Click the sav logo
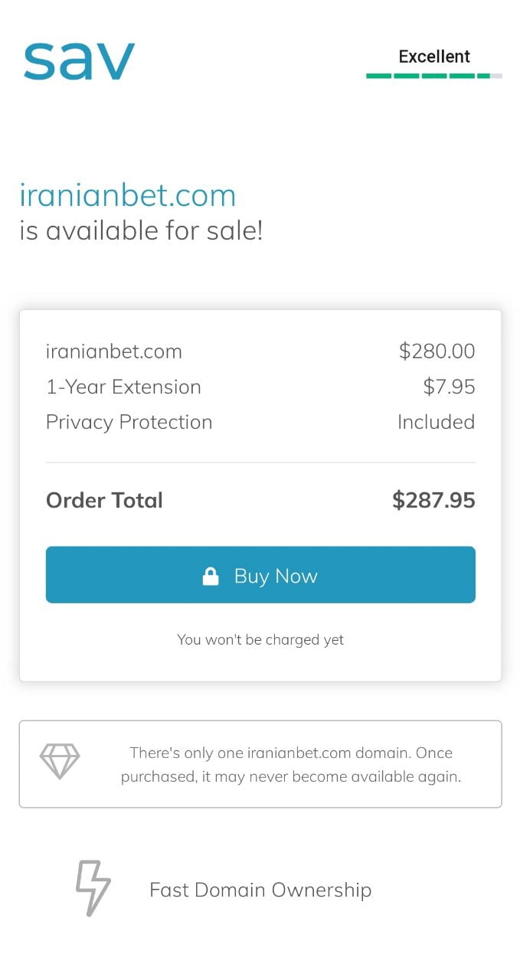520x980 pixels. 79,61
